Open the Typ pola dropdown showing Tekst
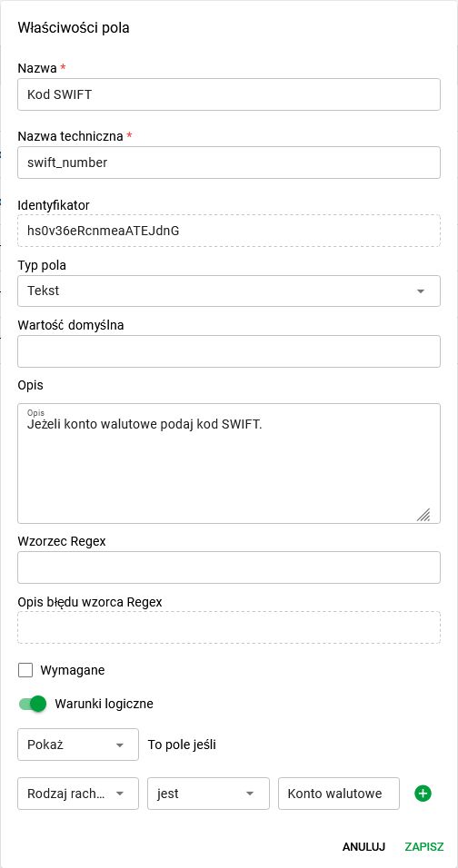This screenshot has height=868, width=458. [x=229, y=291]
